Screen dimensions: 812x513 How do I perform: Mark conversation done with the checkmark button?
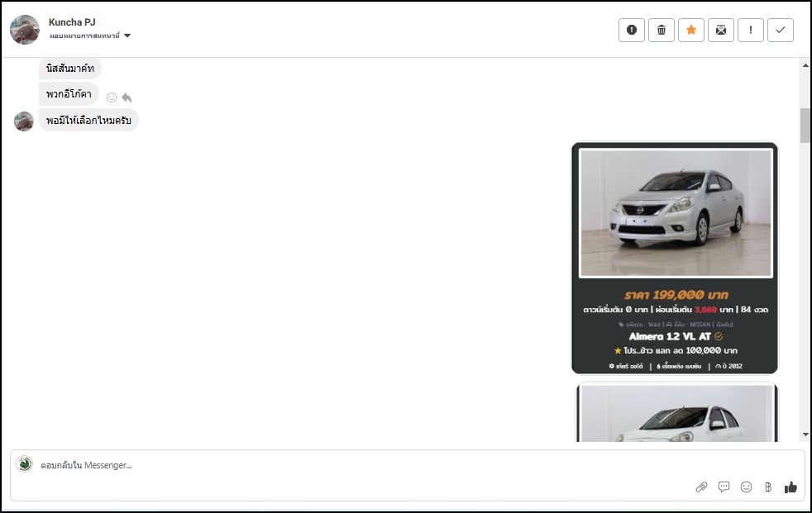[781, 30]
